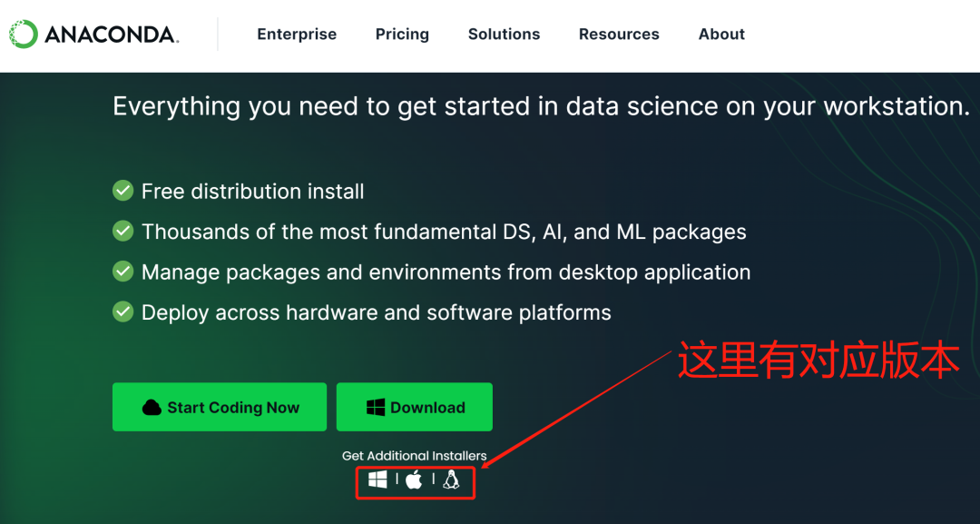
Task: Click the green Download button
Action: click(x=415, y=407)
